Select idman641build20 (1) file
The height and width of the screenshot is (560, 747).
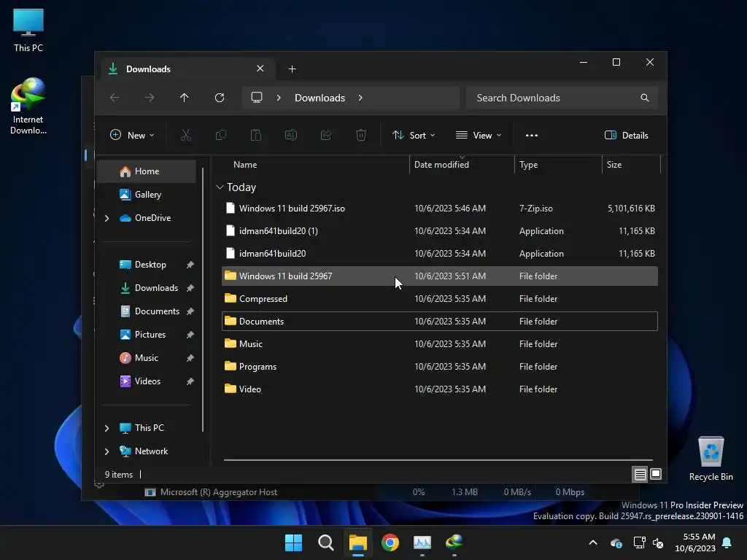tap(440, 231)
